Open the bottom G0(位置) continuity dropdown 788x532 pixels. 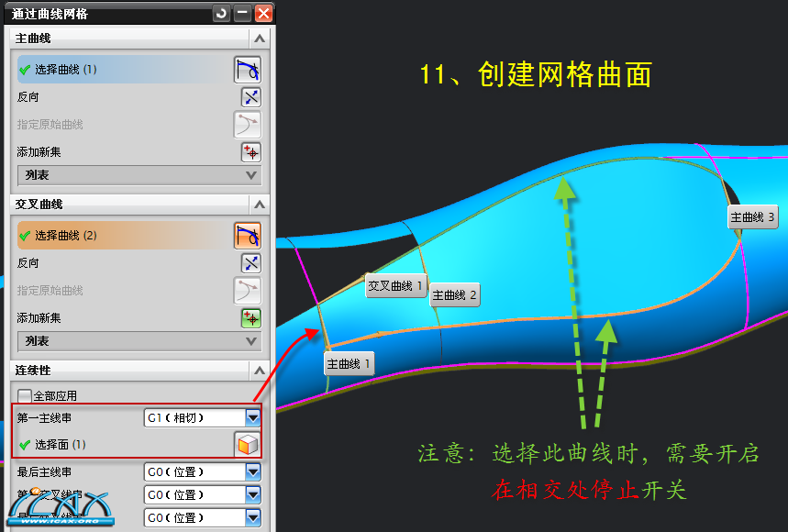(x=203, y=518)
